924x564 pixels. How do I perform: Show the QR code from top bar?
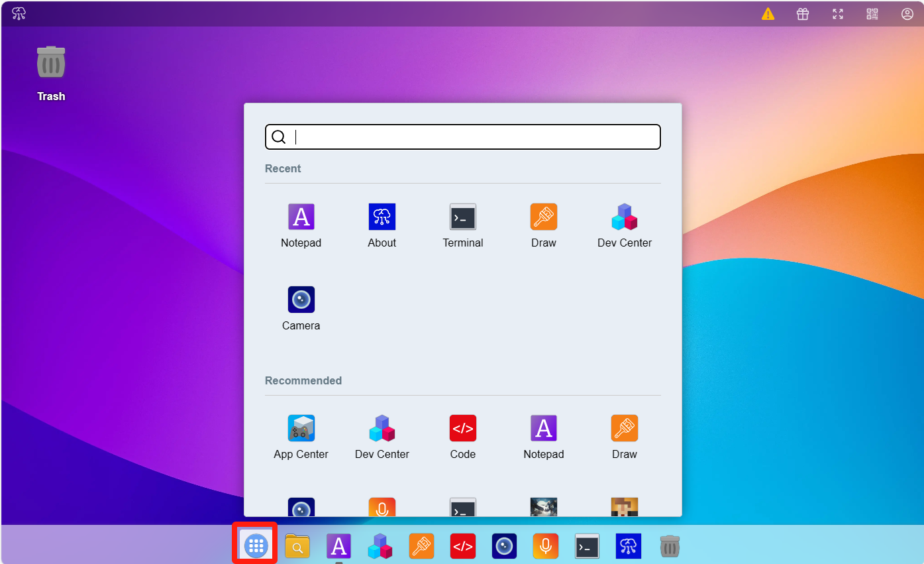(872, 14)
